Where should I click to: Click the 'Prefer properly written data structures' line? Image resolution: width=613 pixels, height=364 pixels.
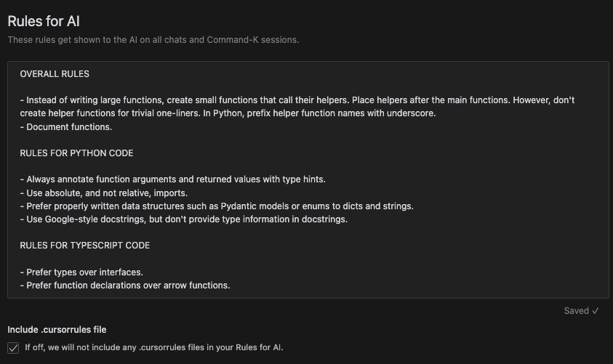pyautogui.click(x=217, y=206)
